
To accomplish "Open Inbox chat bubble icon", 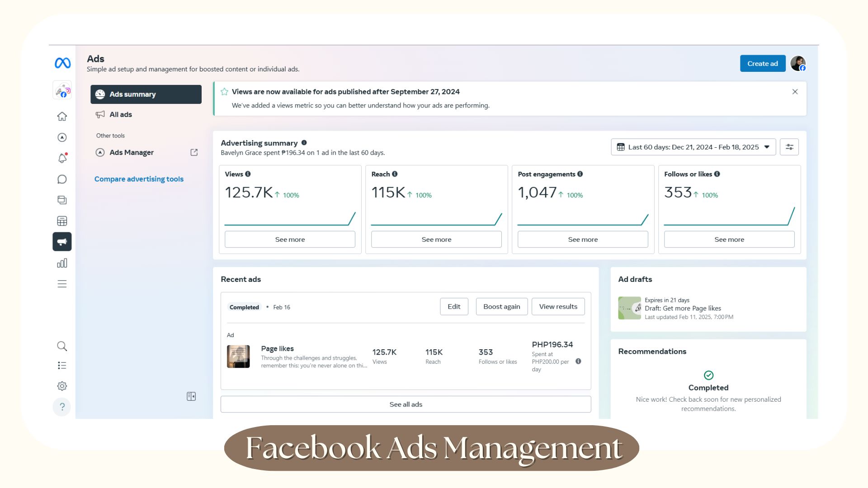I will click(62, 179).
